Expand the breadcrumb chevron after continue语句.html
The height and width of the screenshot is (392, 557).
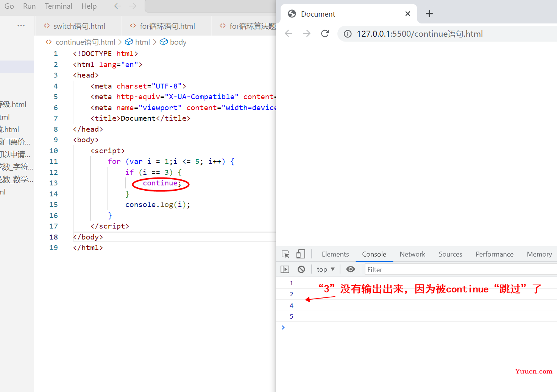[x=120, y=42]
